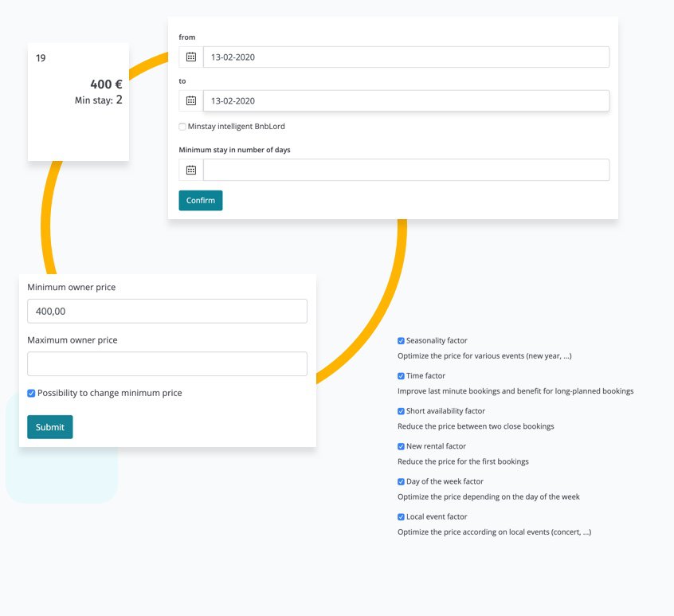Screen dimensions: 674x616
Task: Click the minimum stay days input
Action: pos(406,170)
